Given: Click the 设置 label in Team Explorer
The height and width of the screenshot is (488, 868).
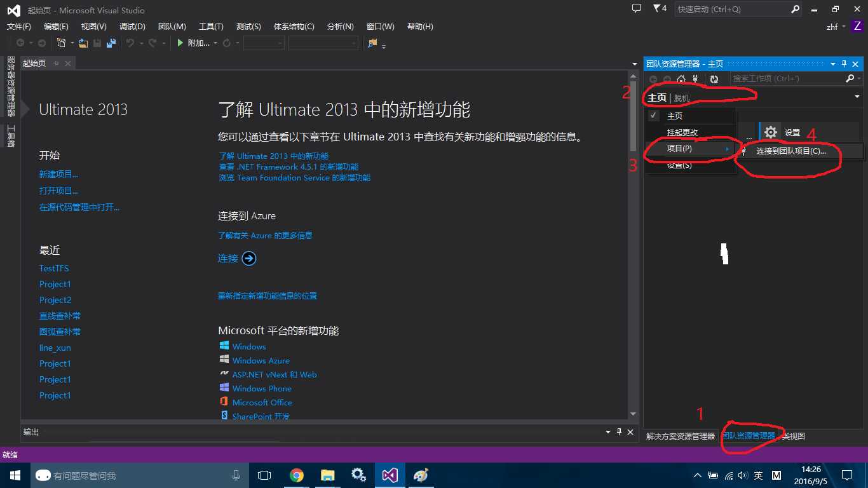Looking at the screenshot, I should [x=792, y=132].
